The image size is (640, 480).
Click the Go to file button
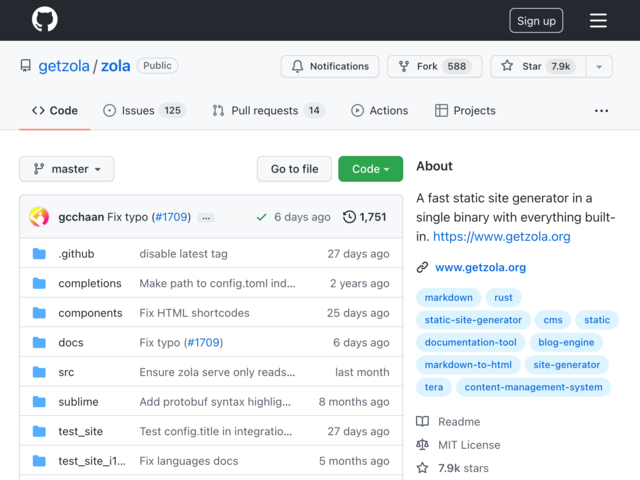(294, 169)
